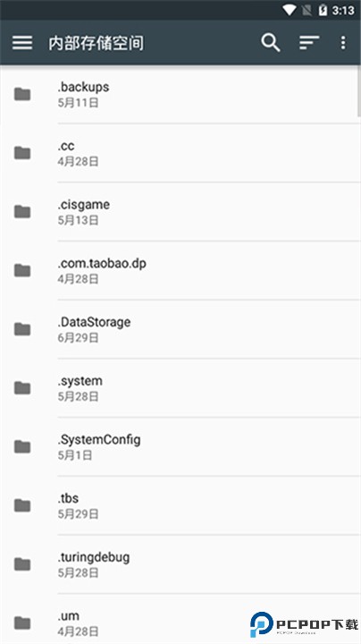
Task: Tap the battery status icon
Action: [323, 10]
